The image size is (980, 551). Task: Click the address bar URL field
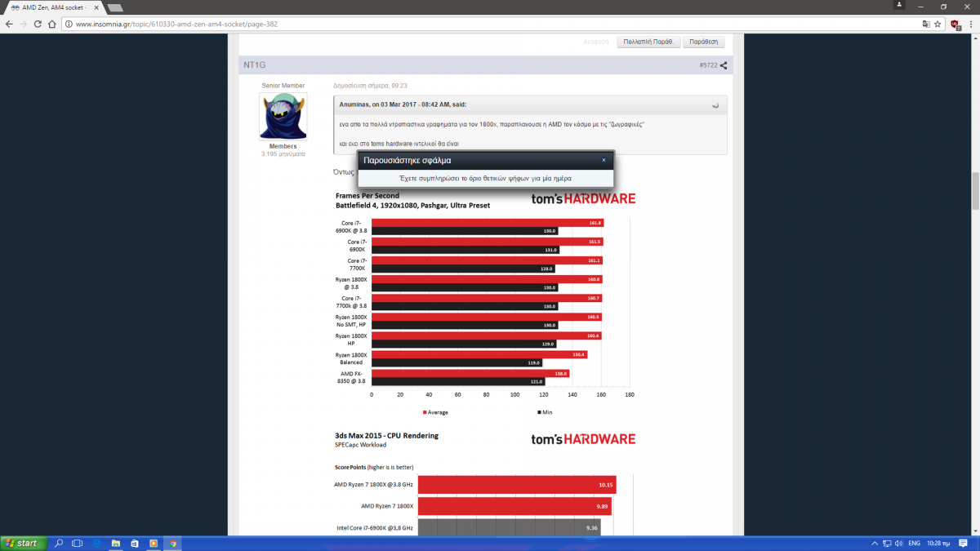click(x=490, y=24)
